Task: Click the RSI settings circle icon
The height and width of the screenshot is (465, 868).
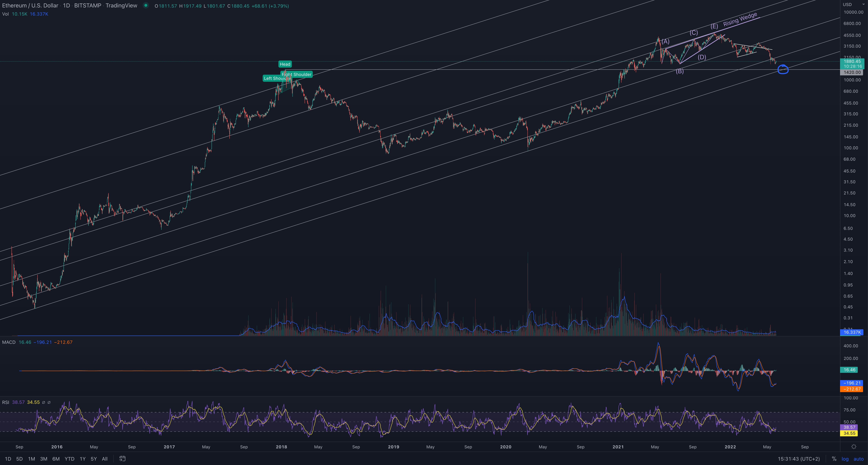Action: pos(44,402)
